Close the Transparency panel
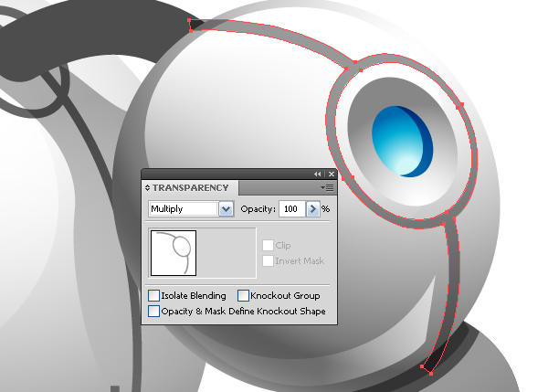This screenshot has width=548, height=392. point(332,175)
